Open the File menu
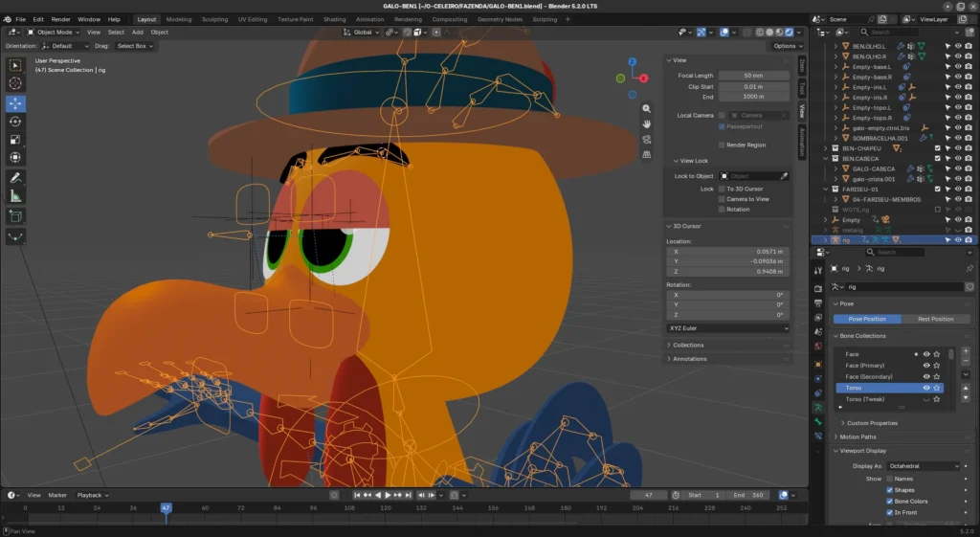This screenshot has width=980, height=537. pyautogui.click(x=21, y=19)
